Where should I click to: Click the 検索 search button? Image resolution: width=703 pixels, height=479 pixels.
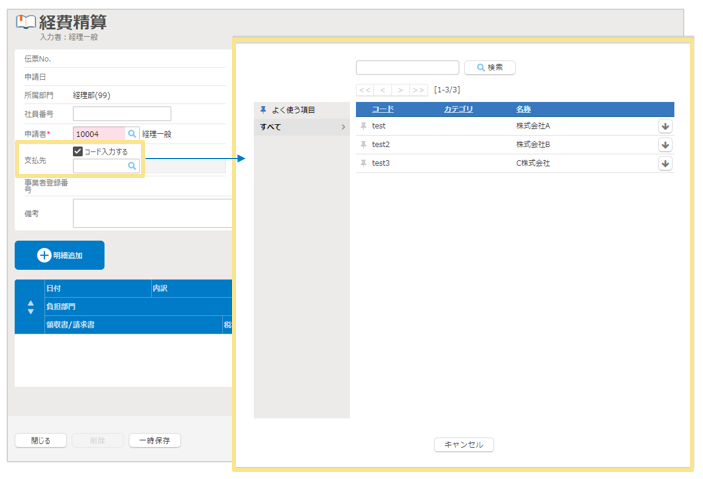(x=490, y=67)
